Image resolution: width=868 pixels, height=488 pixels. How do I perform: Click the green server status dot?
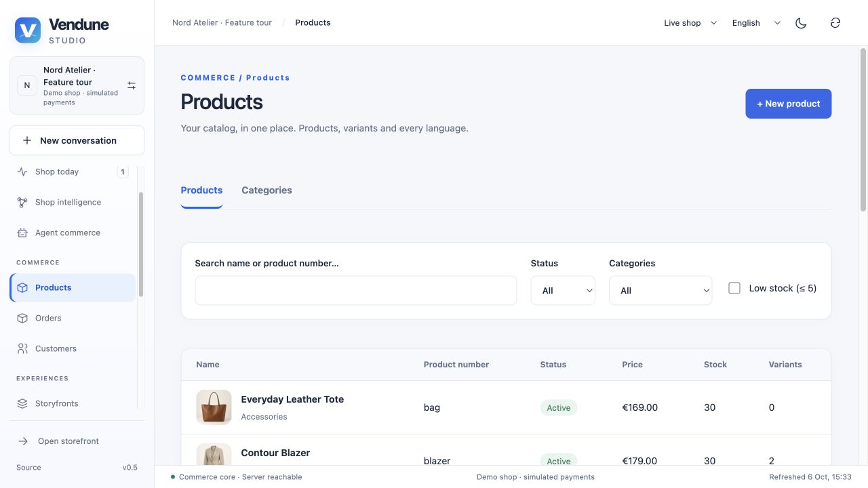[173, 477]
